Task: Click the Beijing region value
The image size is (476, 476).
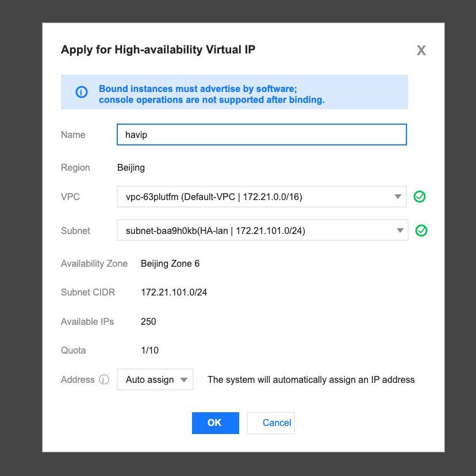Action: (x=131, y=167)
